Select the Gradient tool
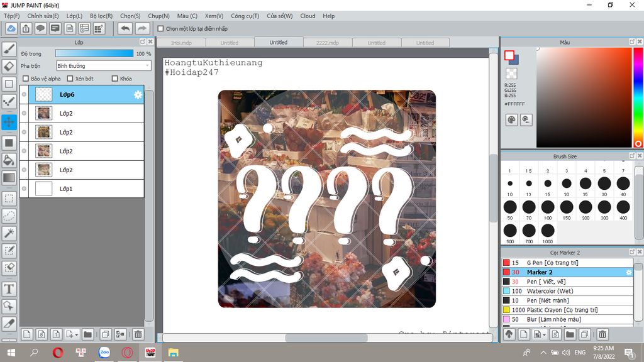The height and width of the screenshot is (362, 644). pyautogui.click(x=9, y=178)
